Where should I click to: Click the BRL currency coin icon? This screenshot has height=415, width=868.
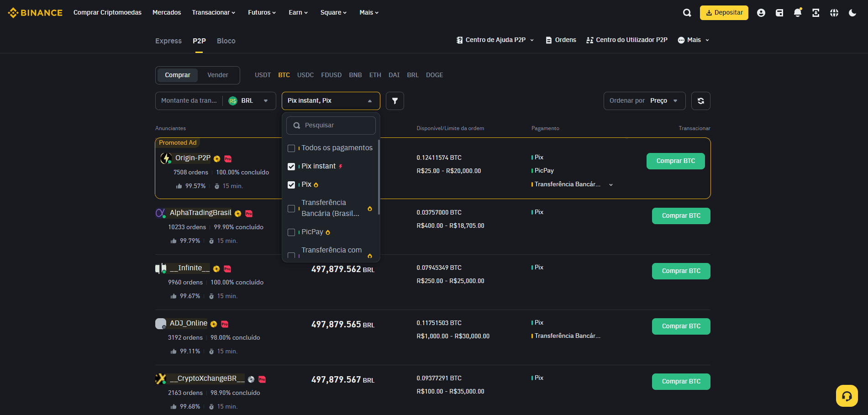[233, 101]
